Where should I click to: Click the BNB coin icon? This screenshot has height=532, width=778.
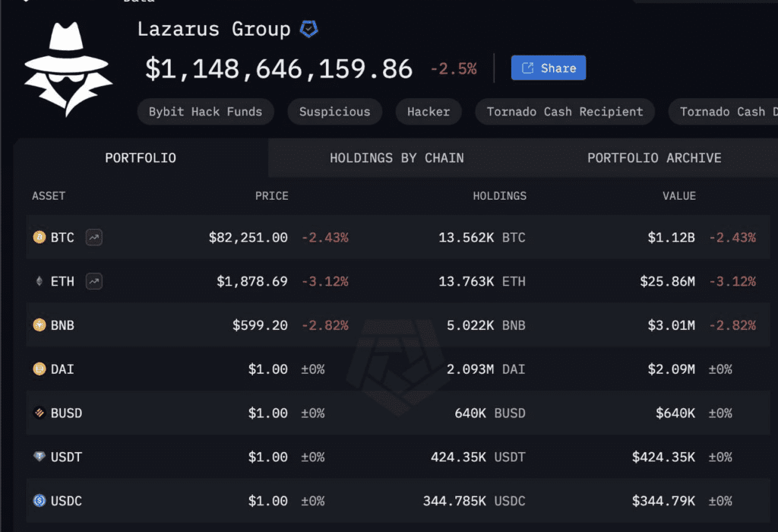(40, 325)
